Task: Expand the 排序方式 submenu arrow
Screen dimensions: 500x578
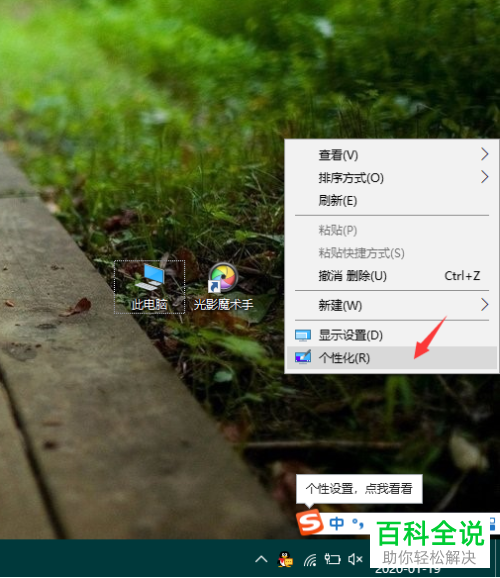Action: coord(485,177)
